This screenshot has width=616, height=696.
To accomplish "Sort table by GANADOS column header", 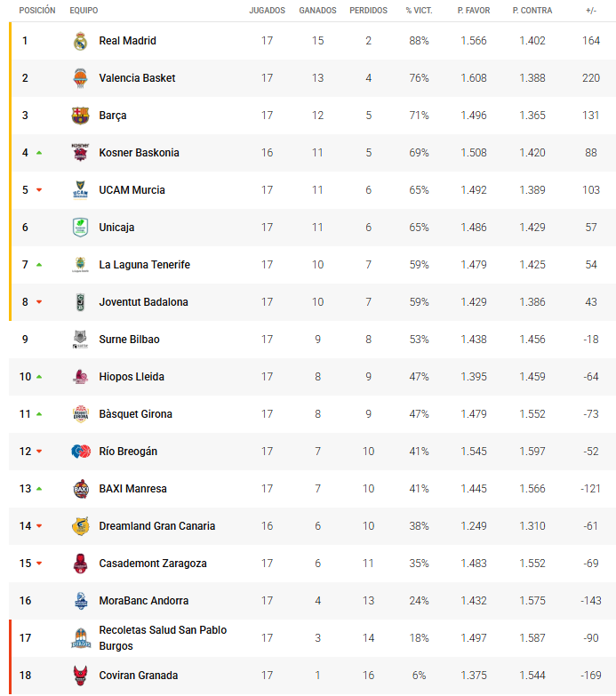I will click(x=317, y=11).
